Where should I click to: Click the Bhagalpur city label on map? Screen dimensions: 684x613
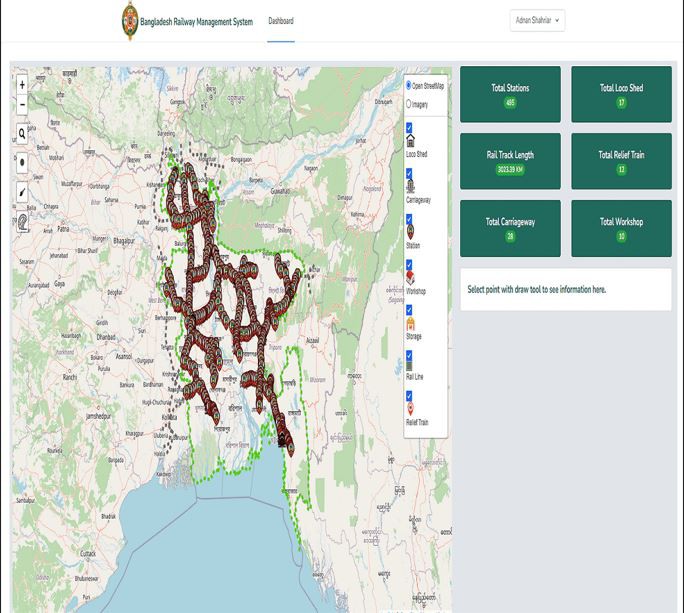coord(124,241)
